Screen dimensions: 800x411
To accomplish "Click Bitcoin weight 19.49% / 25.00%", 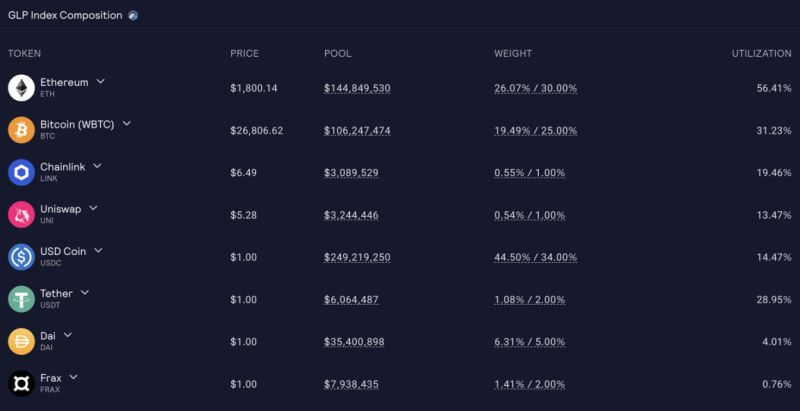I will point(535,130).
